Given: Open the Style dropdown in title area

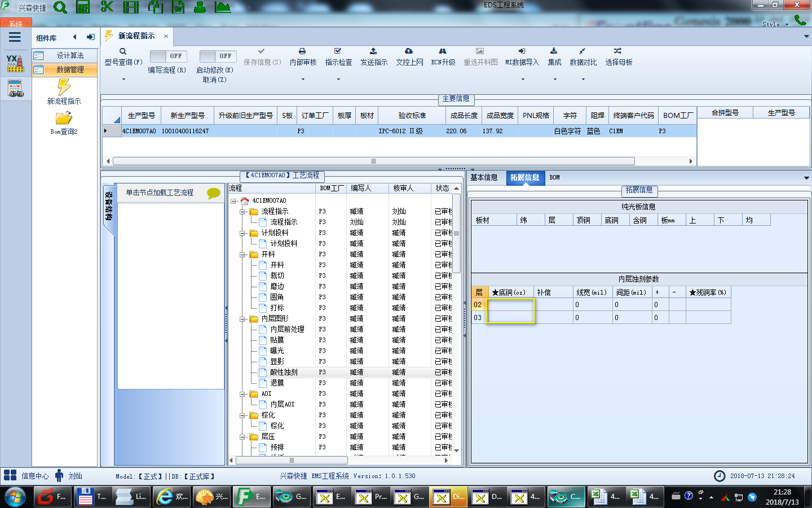Looking at the screenshot, I should [x=775, y=24].
